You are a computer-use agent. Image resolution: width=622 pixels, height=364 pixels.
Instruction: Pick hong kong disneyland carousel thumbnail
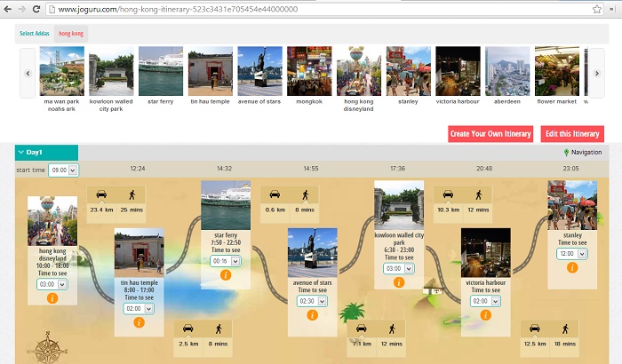359,71
